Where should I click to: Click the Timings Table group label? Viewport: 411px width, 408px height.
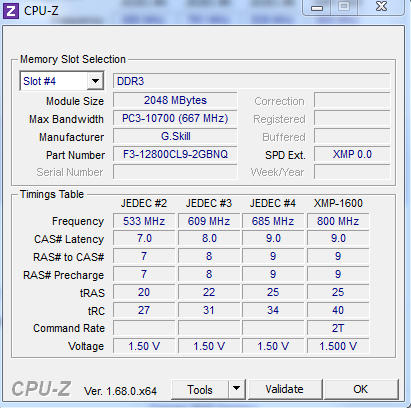coord(52,194)
